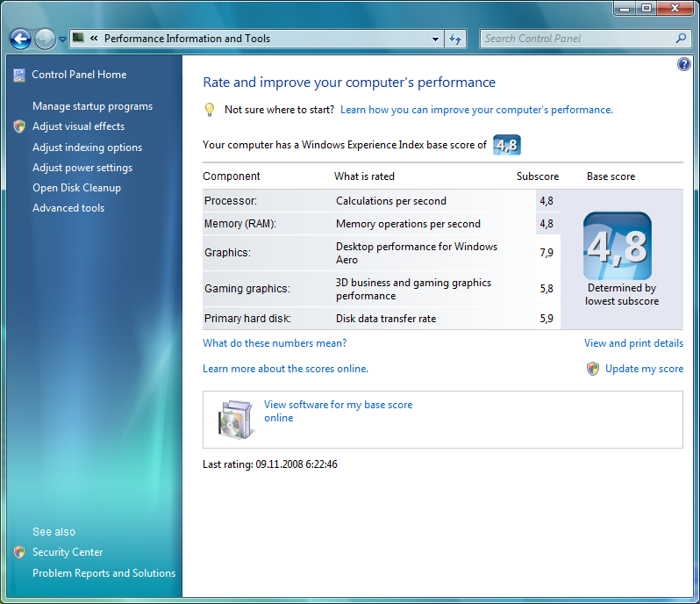
Task: Maximize the window
Action: click(x=646, y=9)
